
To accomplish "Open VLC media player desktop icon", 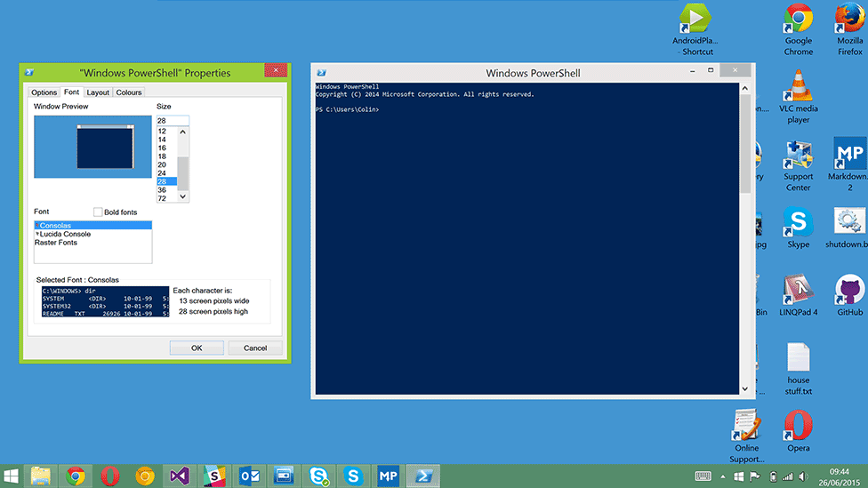I will coord(799,98).
